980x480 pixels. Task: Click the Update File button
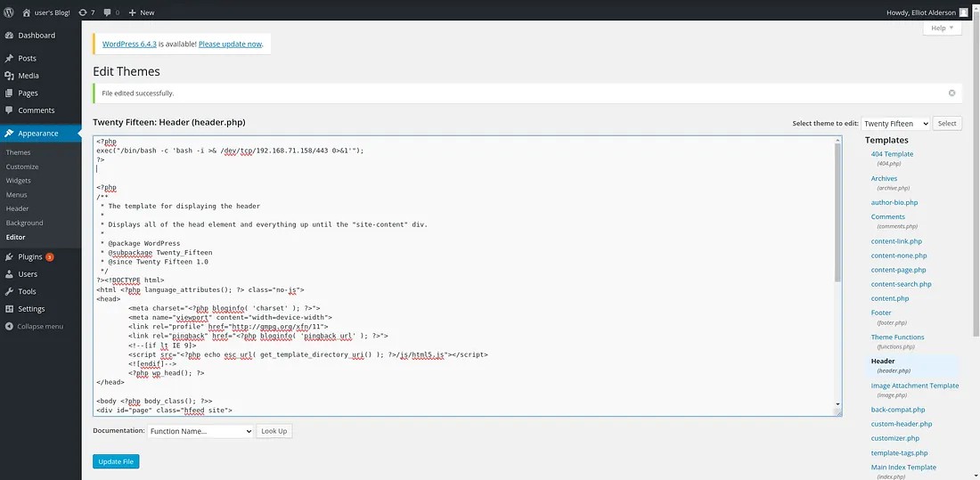point(116,461)
